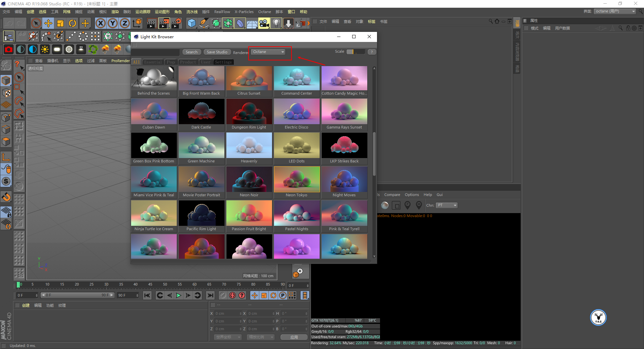The width and height of the screenshot is (644, 349).
Task: Open 世界坐标 coordinate dropdown
Action: pos(228,337)
